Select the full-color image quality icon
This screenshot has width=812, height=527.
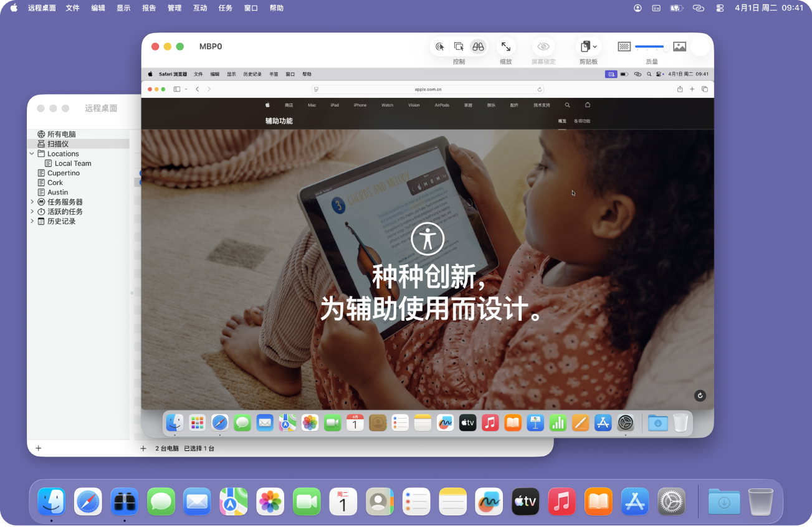679,46
